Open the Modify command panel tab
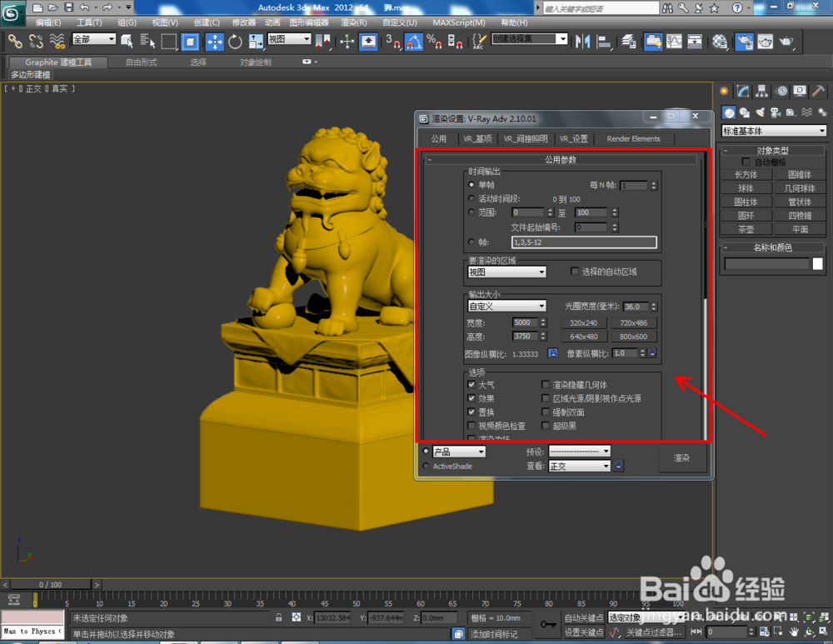This screenshot has width=833, height=644. [x=743, y=92]
